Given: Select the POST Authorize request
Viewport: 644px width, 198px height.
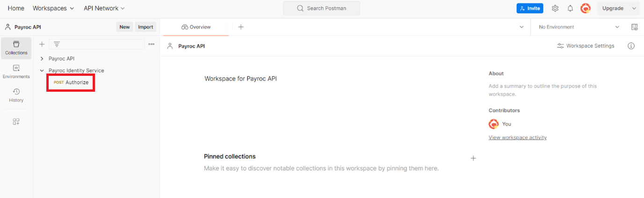Looking at the screenshot, I should [71, 82].
